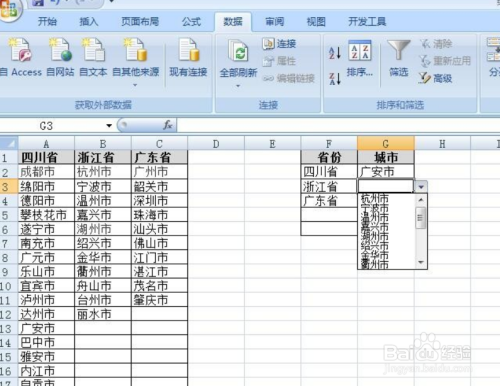Switch to the 插入 (Insert) tab

tap(89, 22)
